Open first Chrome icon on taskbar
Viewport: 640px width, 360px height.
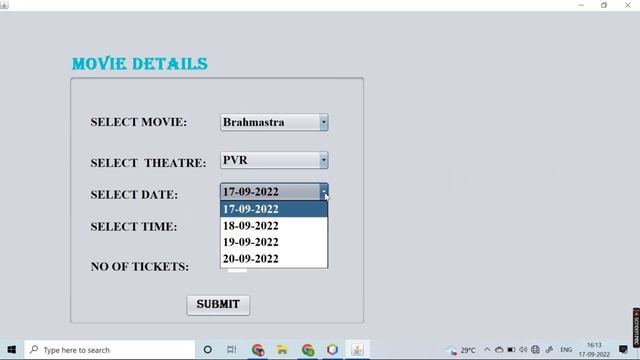[x=258, y=350]
